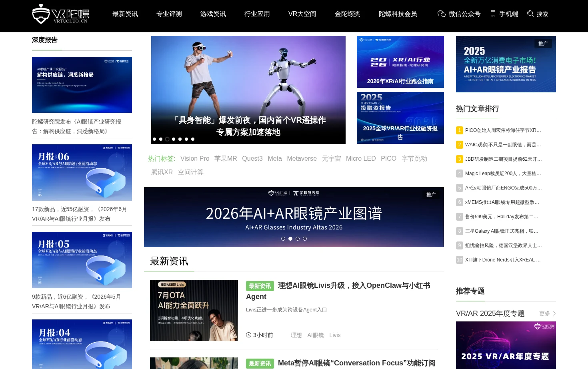Open ranked article 9 担忧偷拍风险
This screenshot has width=588, height=369.
503,245
